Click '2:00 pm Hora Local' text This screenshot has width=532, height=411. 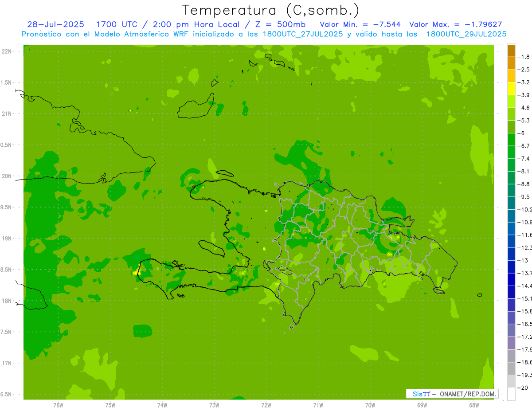pyautogui.click(x=196, y=24)
